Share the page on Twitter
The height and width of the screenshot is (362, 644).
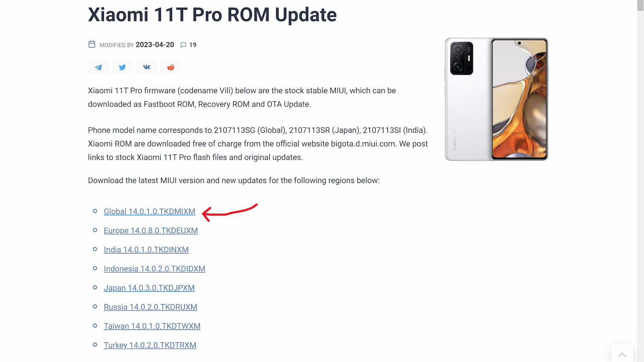click(122, 67)
